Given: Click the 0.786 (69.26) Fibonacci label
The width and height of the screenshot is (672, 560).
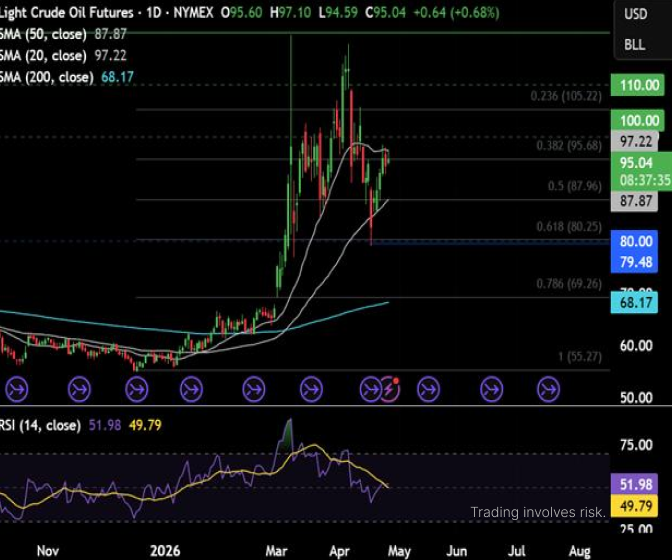Looking at the screenshot, I should click(569, 284).
